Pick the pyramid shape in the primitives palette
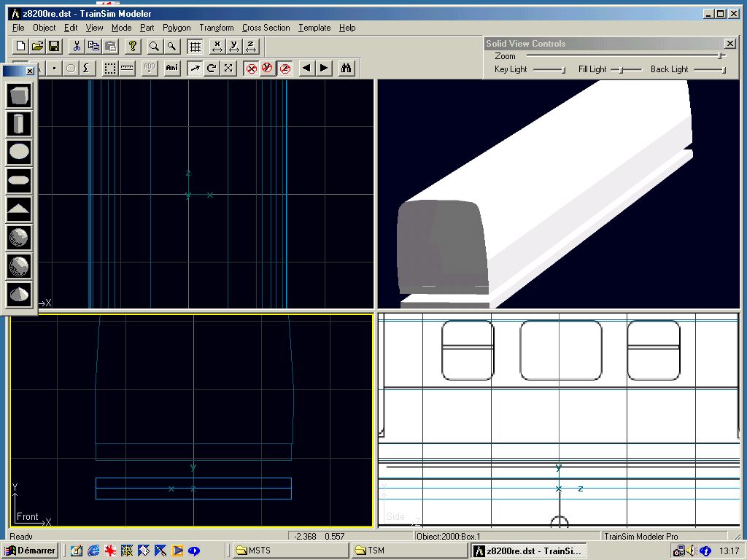The width and height of the screenshot is (747, 560). tap(20, 209)
